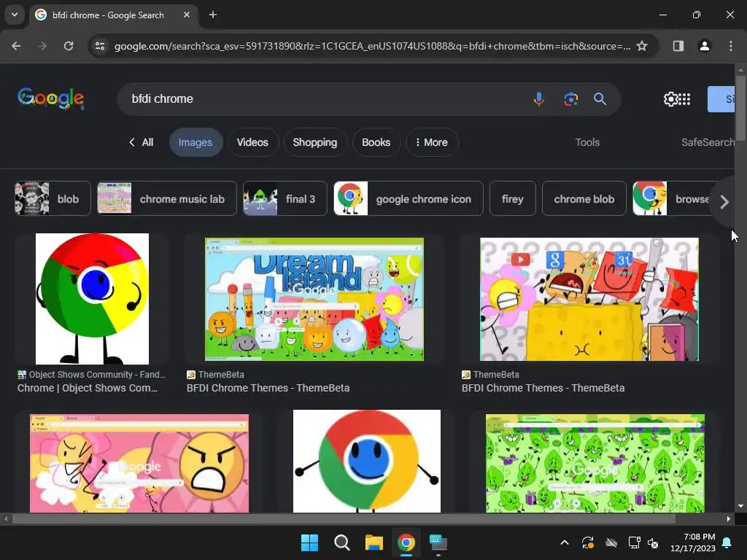Click the OneDrive cloud tray icon
Image resolution: width=747 pixels, height=560 pixels.
[611, 542]
